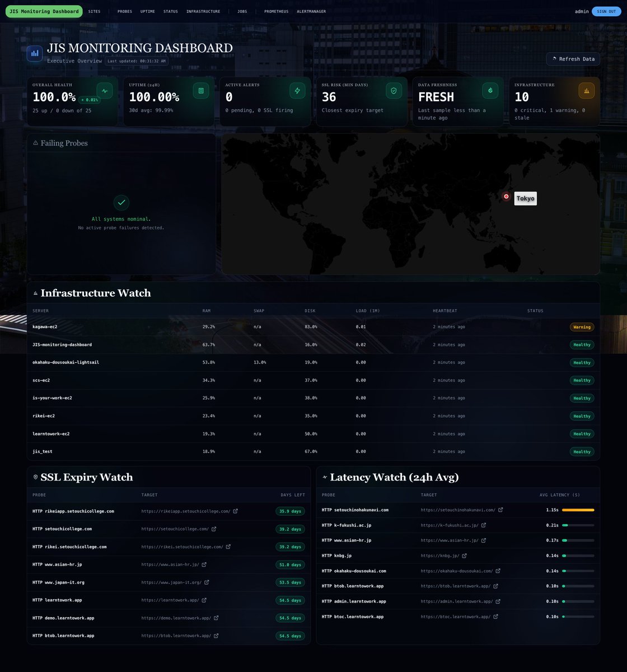Click the 51.0 days SSL badge
The image size is (627, 672).
(x=290, y=564)
